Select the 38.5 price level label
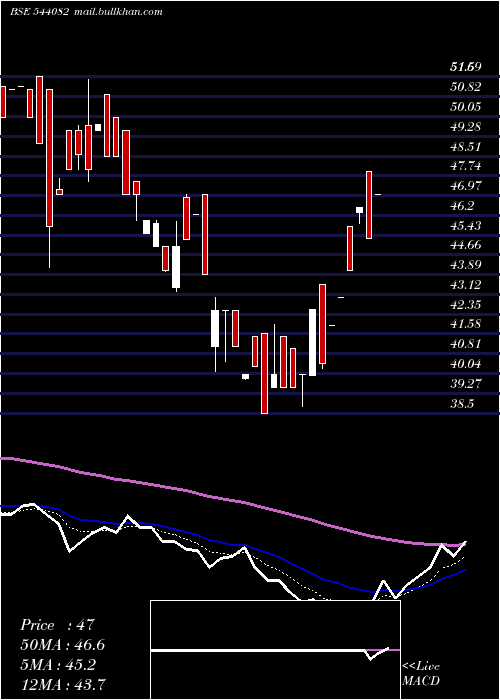The height and width of the screenshot is (700, 500). [x=462, y=404]
